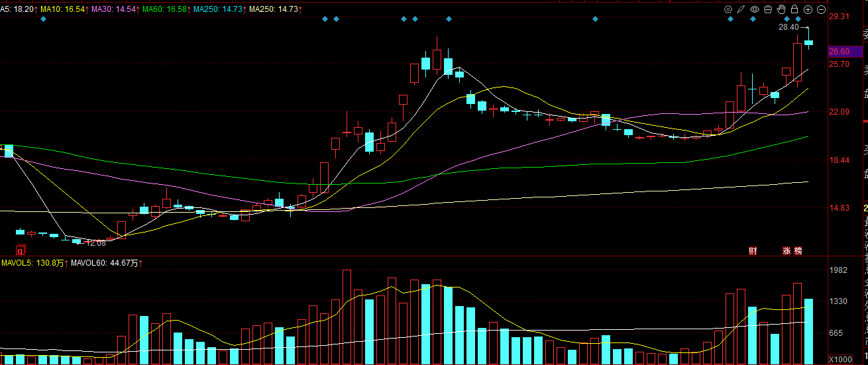Click the 665 volume axis label
This screenshot has height=365, width=868.
tap(836, 333)
